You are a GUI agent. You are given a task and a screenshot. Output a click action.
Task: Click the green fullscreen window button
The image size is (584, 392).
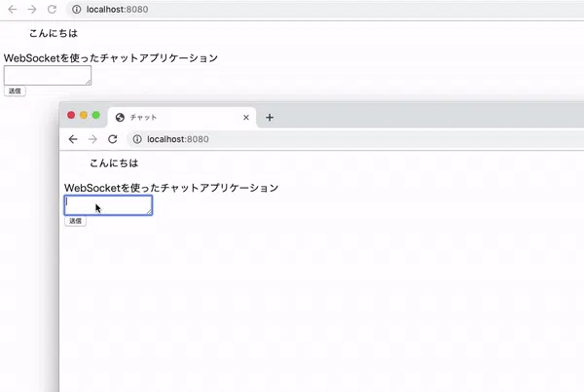click(x=95, y=116)
